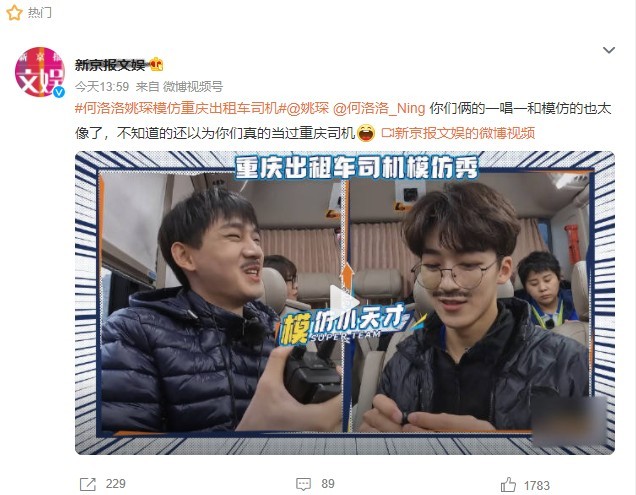Viewport: 636px width, 495px height.
Task: Open comments via speech bubble icon
Action: (x=303, y=484)
